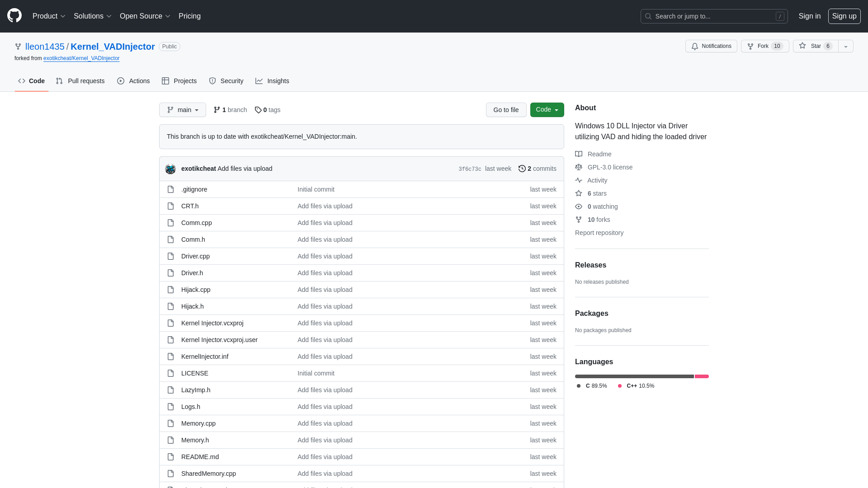Fork this repository

pos(765,46)
